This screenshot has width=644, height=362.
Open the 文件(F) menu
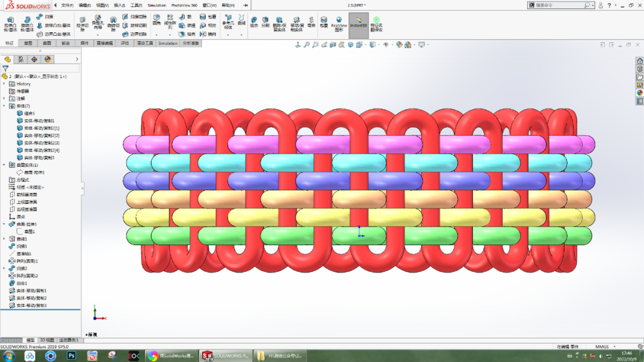click(67, 5)
